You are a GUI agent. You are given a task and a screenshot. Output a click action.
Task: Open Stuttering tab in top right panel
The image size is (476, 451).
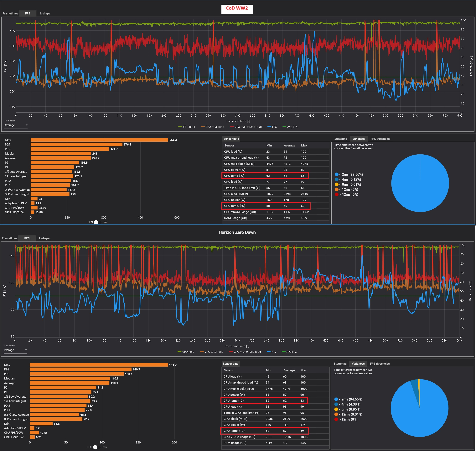tap(341, 139)
